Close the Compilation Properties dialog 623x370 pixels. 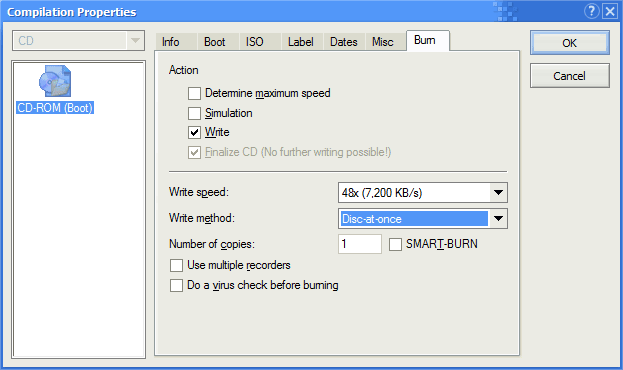coord(610,11)
